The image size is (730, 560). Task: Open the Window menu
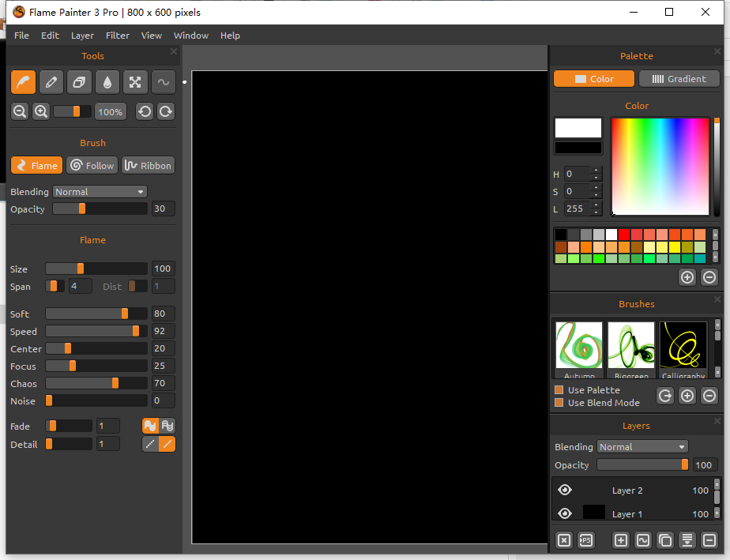click(191, 36)
